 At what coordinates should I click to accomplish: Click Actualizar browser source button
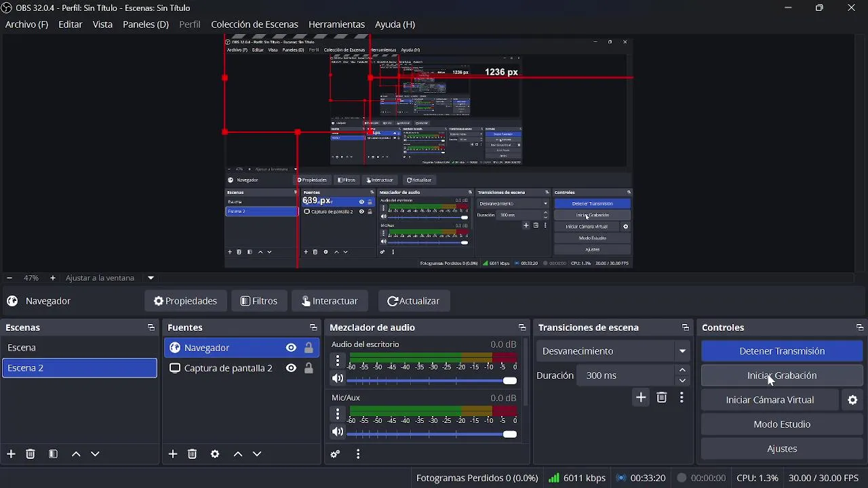click(x=413, y=301)
